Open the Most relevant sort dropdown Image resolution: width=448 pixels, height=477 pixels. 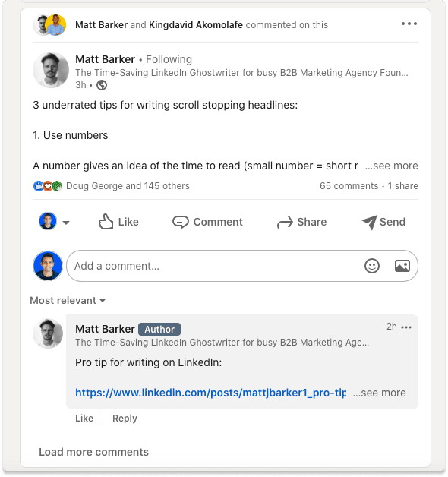tap(68, 301)
